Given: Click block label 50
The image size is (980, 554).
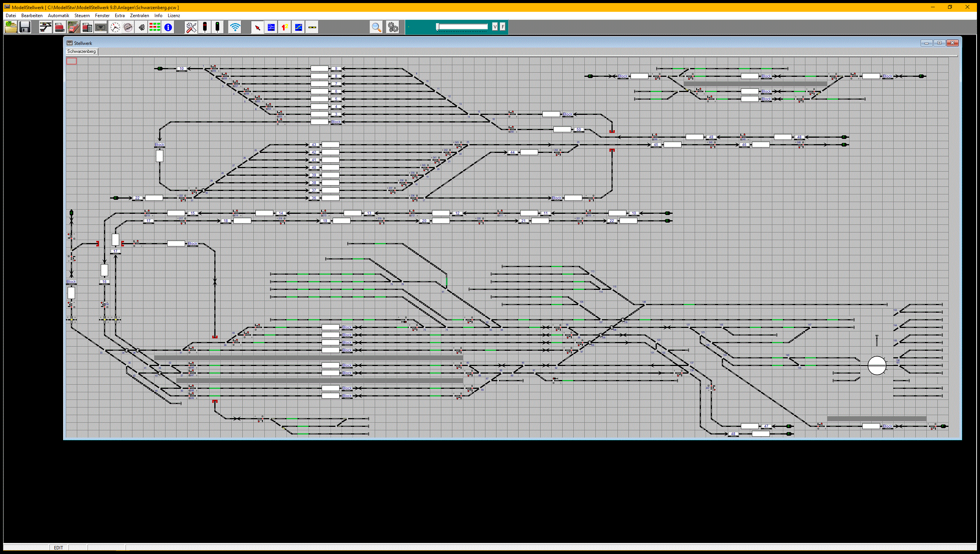Looking at the screenshot, I should click(579, 129).
